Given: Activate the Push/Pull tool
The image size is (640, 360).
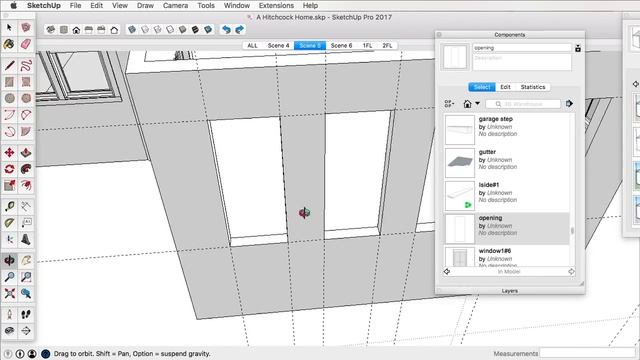Looking at the screenshot, I should point(26,153).
